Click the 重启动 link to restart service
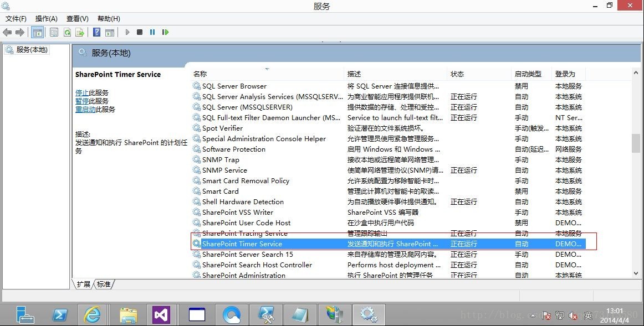 click(85, 110)
